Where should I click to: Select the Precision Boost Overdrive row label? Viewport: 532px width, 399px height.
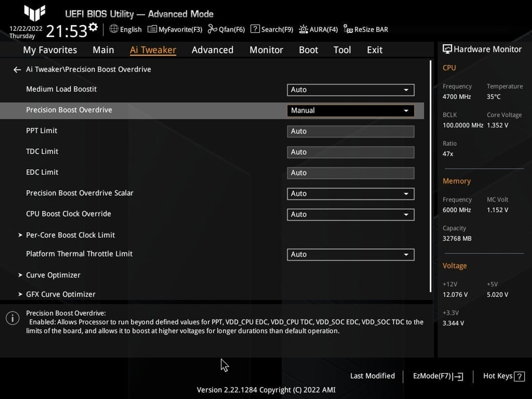click(x=69, y=110)
